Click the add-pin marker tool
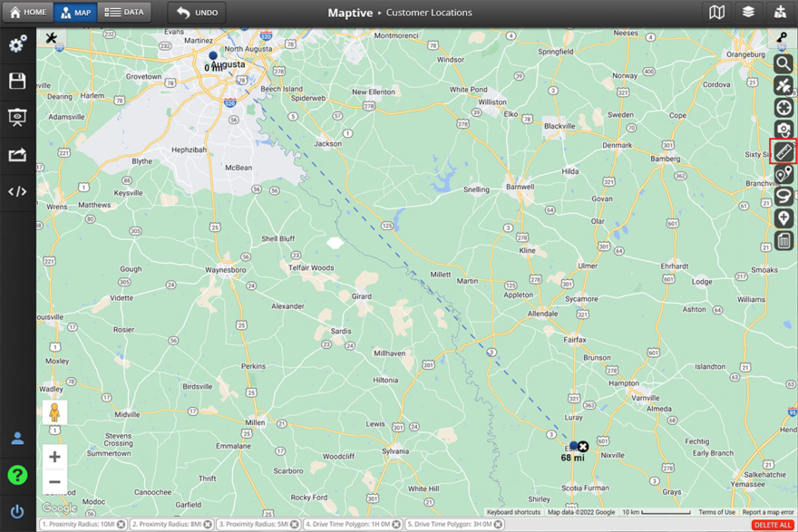The width and height of the screenshot is (798, 532). [x=783, y=217]
